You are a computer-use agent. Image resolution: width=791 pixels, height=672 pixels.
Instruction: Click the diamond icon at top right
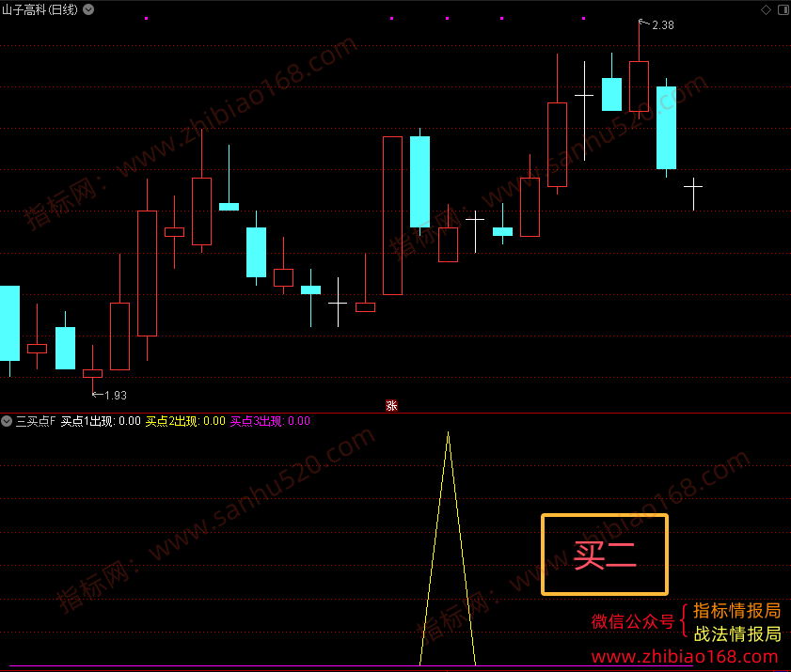[x=766, y=9]
